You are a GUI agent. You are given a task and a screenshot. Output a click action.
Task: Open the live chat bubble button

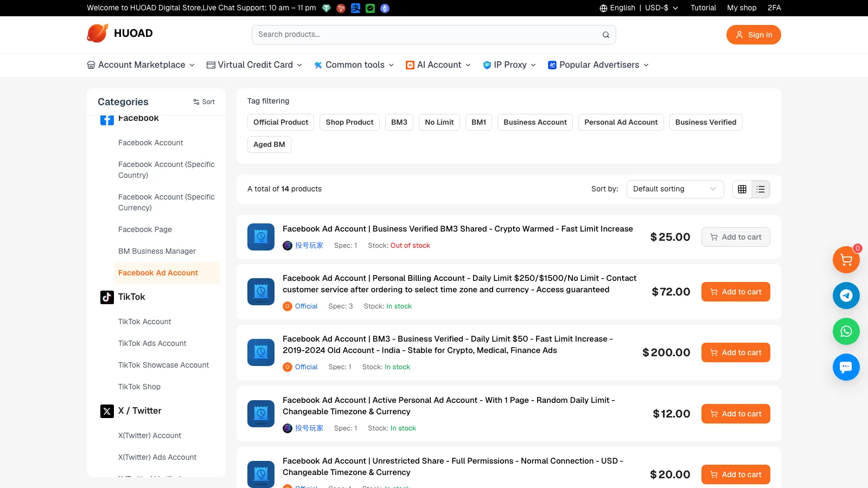(846, 367)
